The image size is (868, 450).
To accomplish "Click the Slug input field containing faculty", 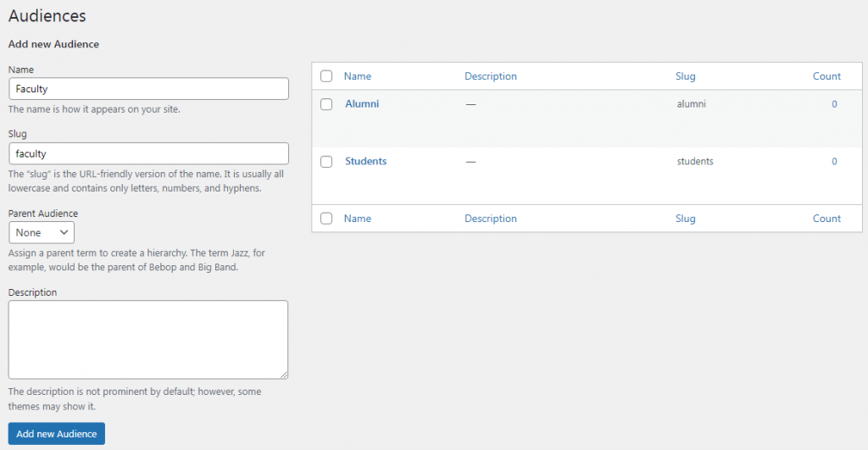I will pyautogui.click(x=149, y=153).
